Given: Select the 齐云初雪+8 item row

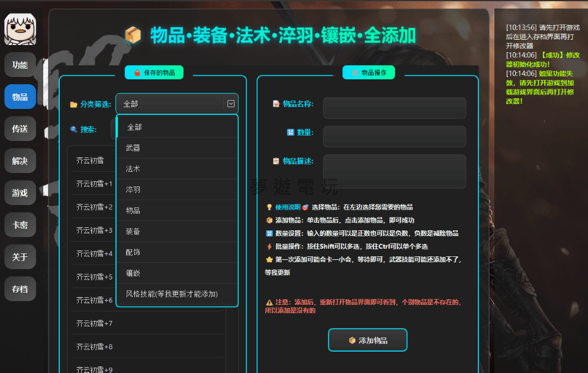Looking at the screenshot, I should point(148,346).
